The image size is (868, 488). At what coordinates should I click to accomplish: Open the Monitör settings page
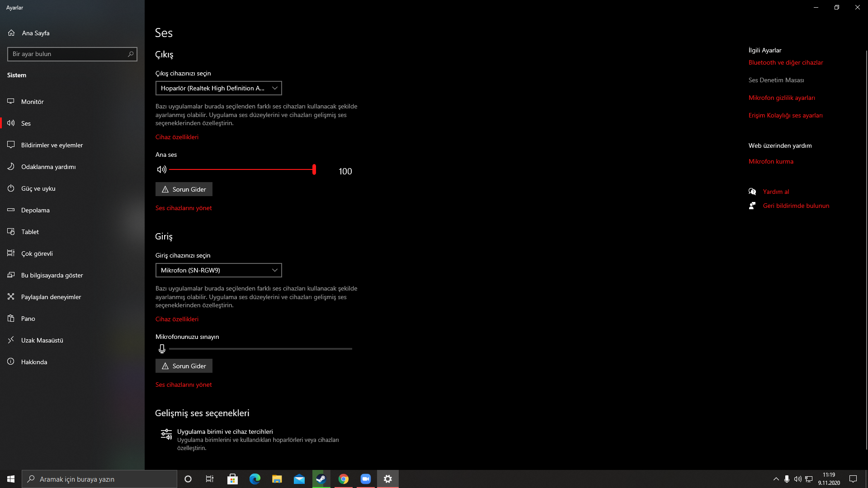[x=33, y=102]
